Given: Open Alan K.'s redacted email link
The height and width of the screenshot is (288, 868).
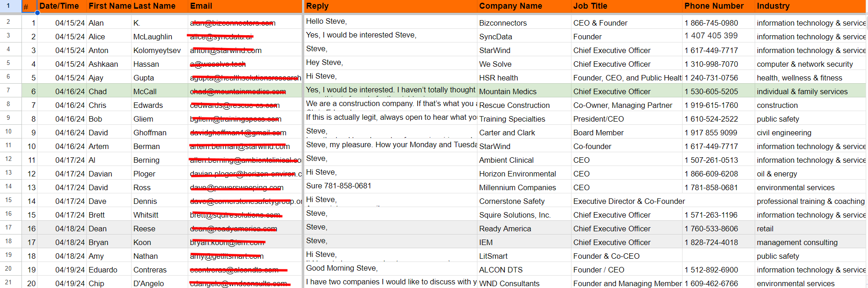Looking at the screenshot, I should click(x=233, y=23).
